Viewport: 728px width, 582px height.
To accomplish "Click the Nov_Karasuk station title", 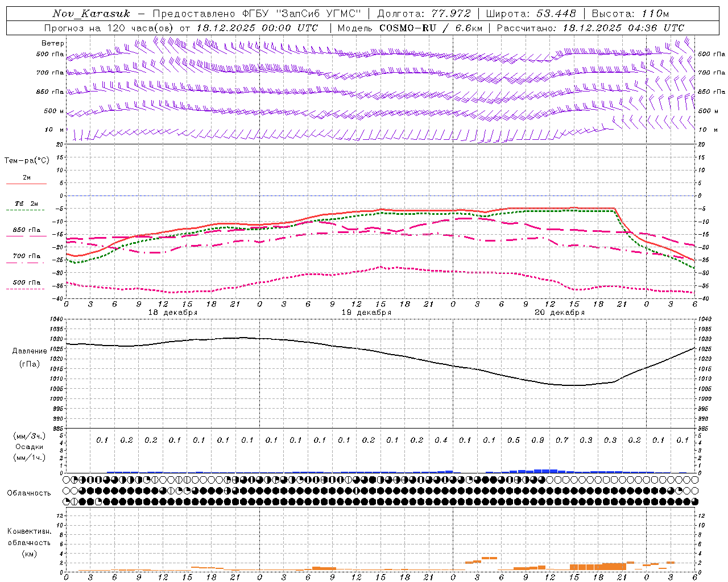I will pos(91,14).
